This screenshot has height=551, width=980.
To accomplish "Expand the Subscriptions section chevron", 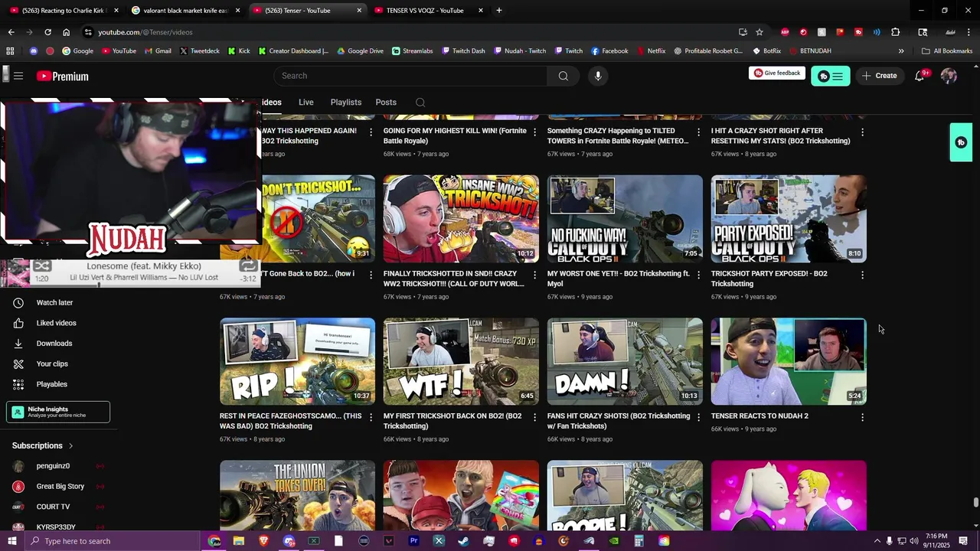I will pyautogui.click(x=70, y=445).
